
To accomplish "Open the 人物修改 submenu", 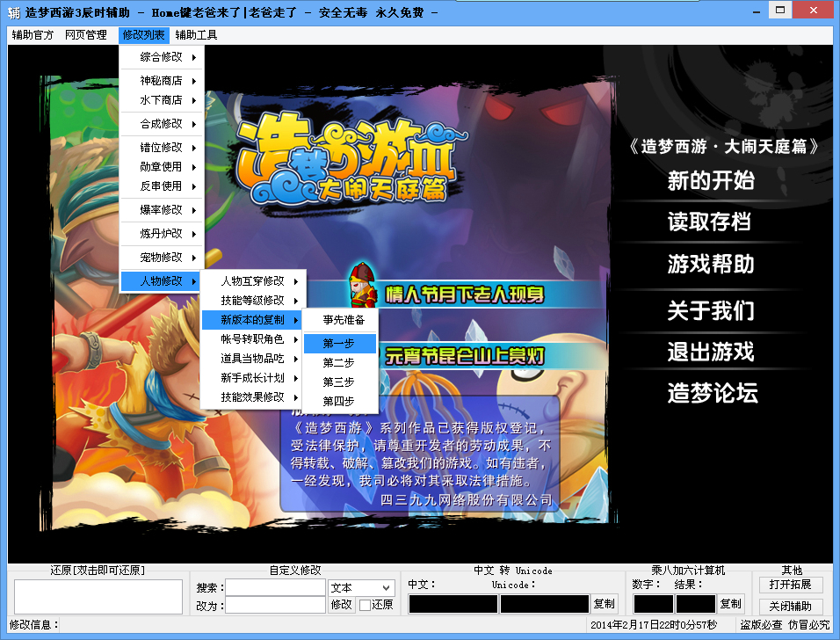I will click(162, 280).
